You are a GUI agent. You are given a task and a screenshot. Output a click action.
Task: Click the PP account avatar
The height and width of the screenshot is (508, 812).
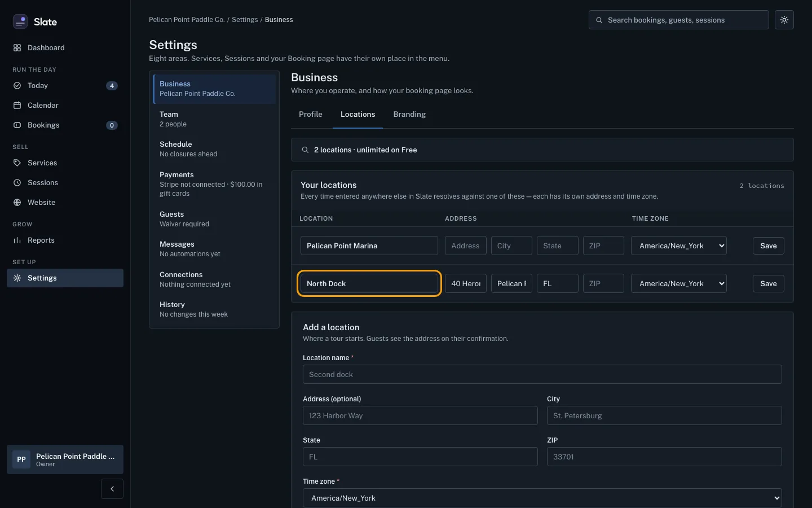point(21,459)
